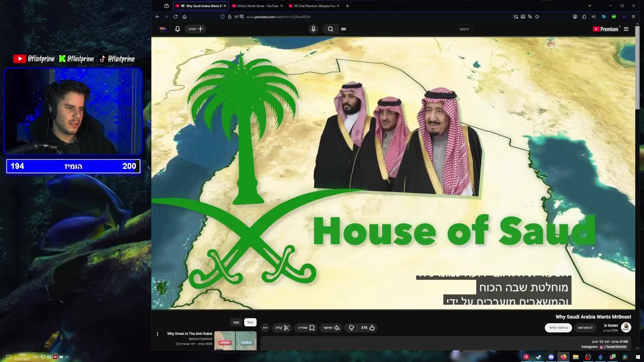Bookmark this page with the star icon
644x362 pixels.
tap(537, 17)
